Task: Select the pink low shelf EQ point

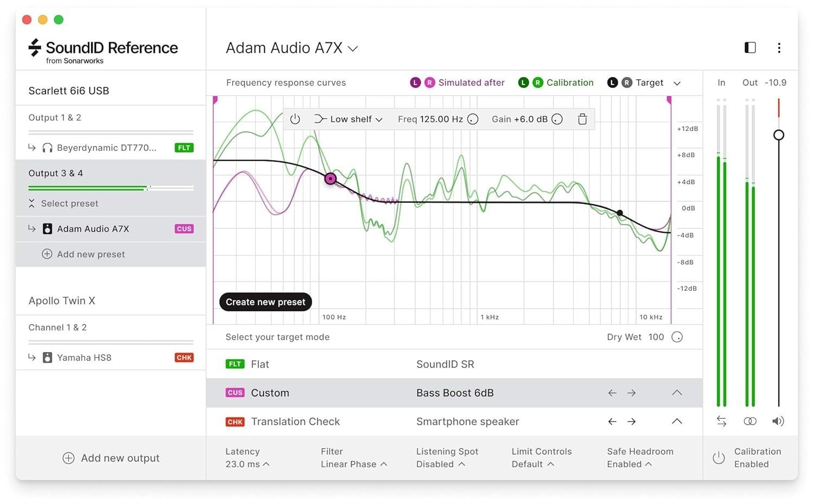Action: pyautogui.click(x=330, y=178)
